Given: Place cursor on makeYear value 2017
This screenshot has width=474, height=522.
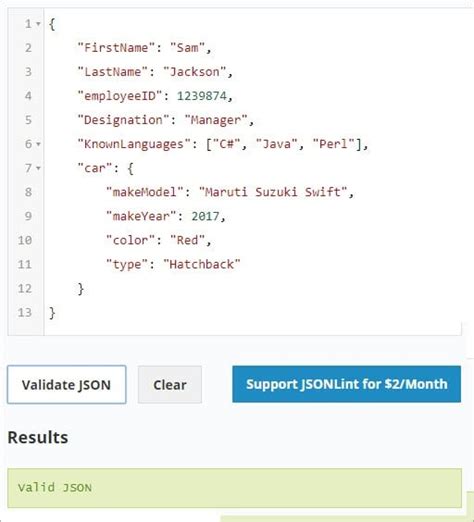Looking at the screenshot, I should pyautogui.click(x=205, y=216).
